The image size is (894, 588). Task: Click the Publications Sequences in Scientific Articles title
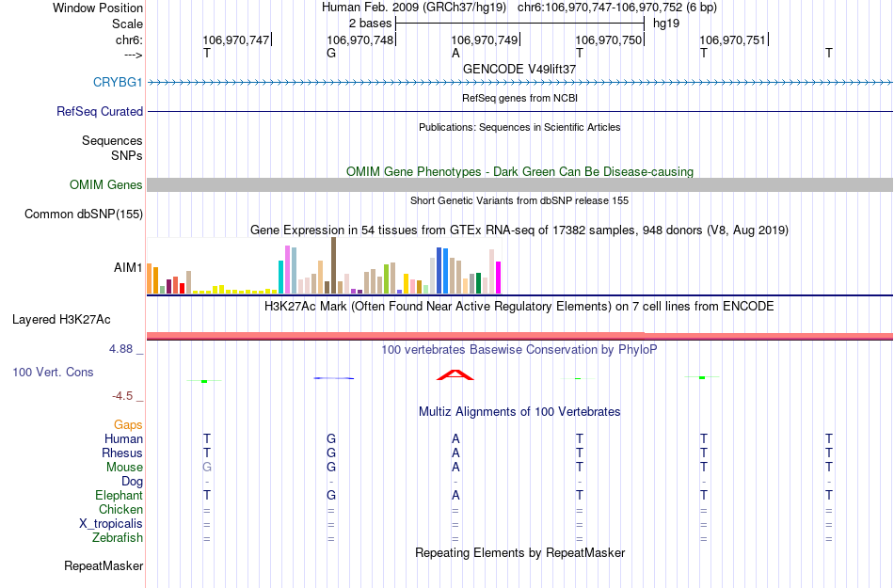pyautogui.click(x=519, y=127)
